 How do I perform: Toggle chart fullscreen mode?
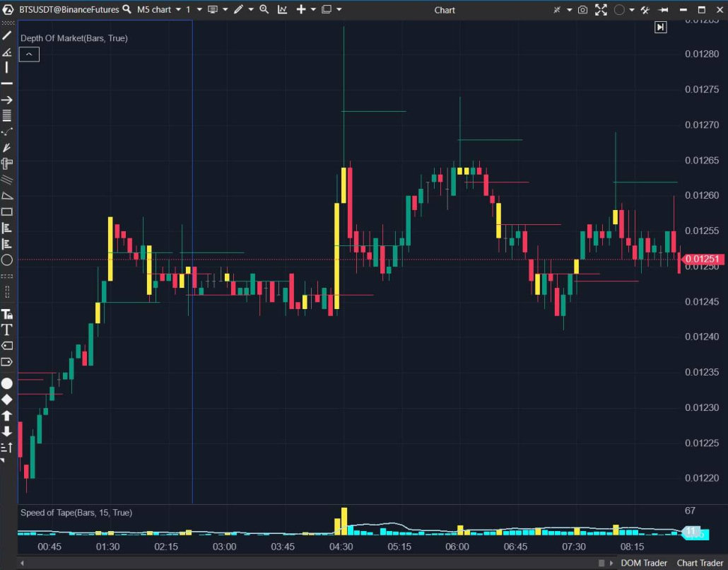[601, 10]
